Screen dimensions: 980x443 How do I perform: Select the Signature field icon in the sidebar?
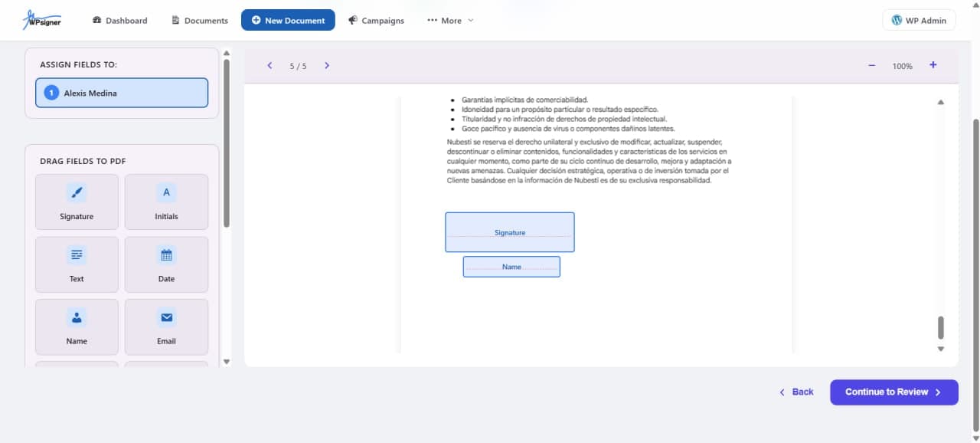click(76, 192)
